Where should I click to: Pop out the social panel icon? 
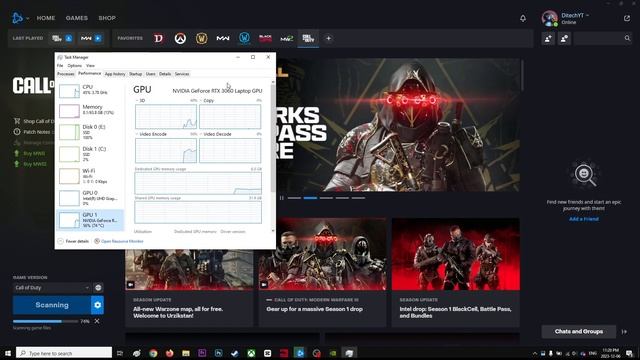click(627, 18)
